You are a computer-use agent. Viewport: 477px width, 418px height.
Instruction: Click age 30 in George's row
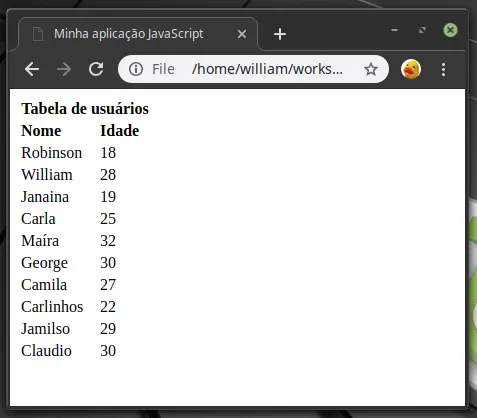pos(108,263)
